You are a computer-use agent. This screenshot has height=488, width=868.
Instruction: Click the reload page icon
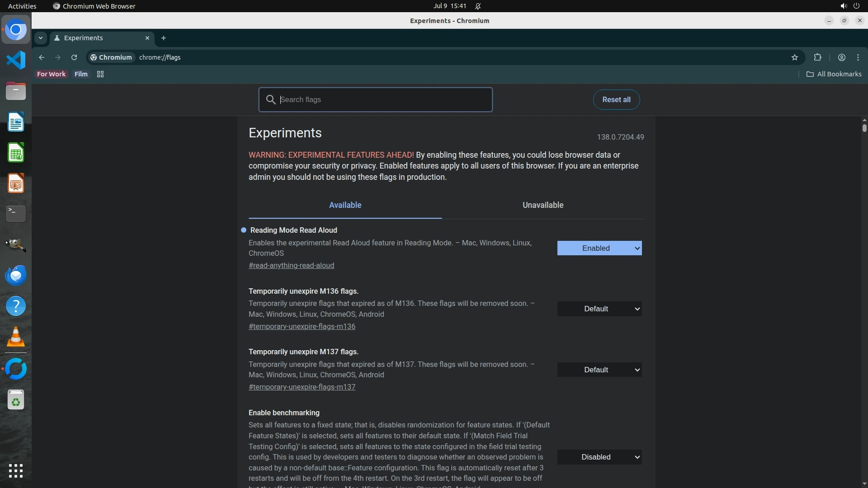[74, 57]
